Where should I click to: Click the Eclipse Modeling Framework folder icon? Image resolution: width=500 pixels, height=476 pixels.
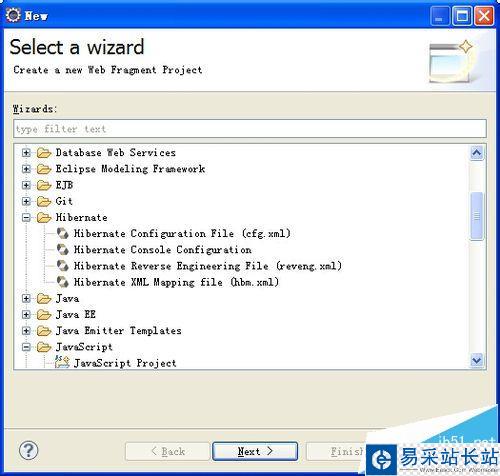pyautogui.click(x=44, y=169)
